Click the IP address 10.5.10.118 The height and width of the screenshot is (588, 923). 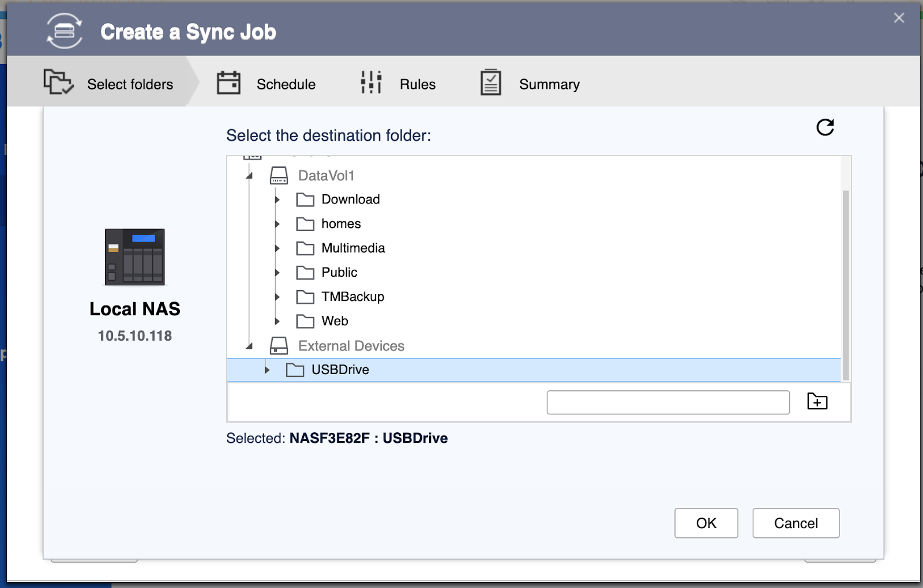tap(135, 336)
